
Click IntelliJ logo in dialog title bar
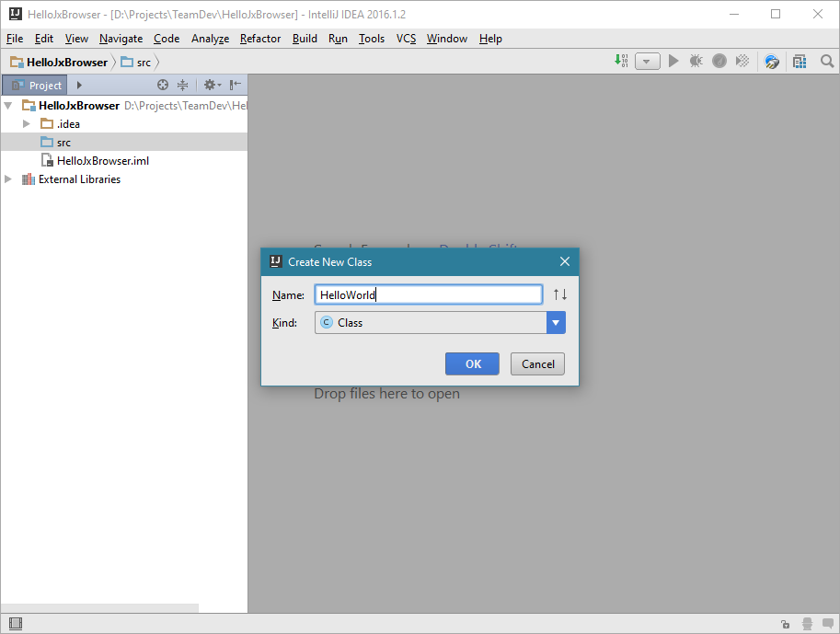276,261
